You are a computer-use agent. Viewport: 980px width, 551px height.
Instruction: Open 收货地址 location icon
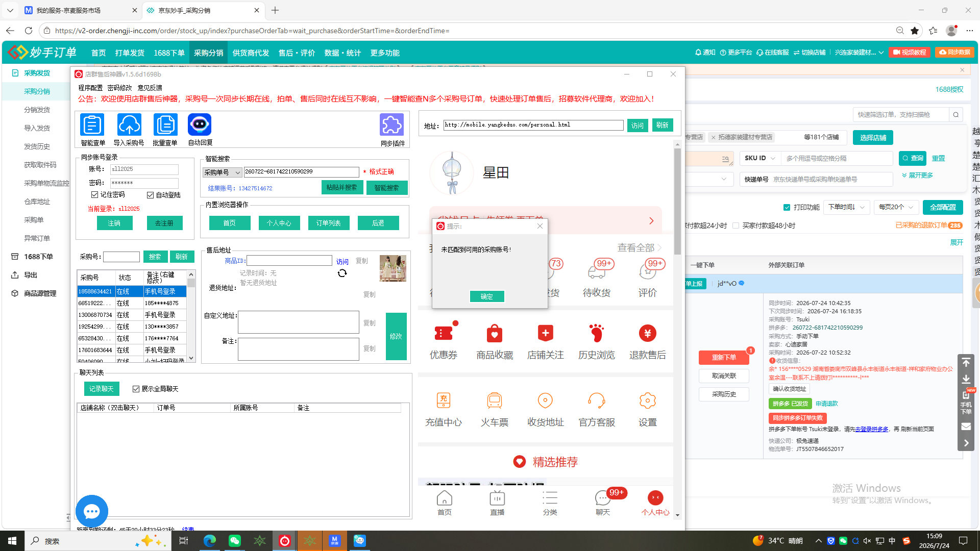[x=546, y=400]
